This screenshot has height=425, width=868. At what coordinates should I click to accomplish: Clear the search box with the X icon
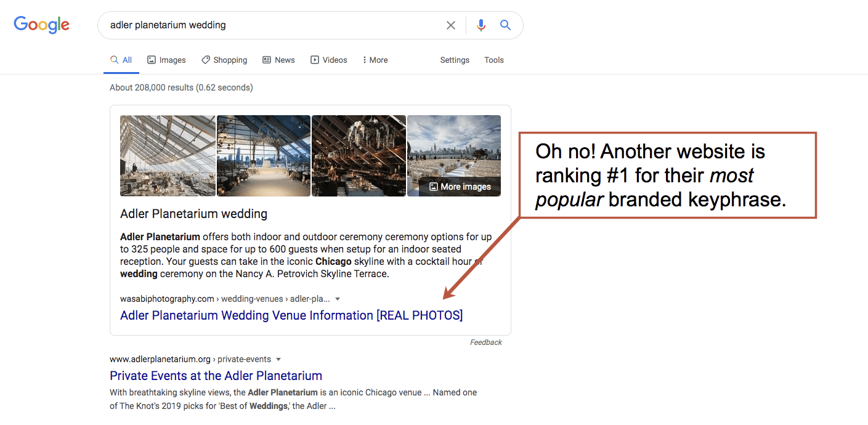(451, 25)
